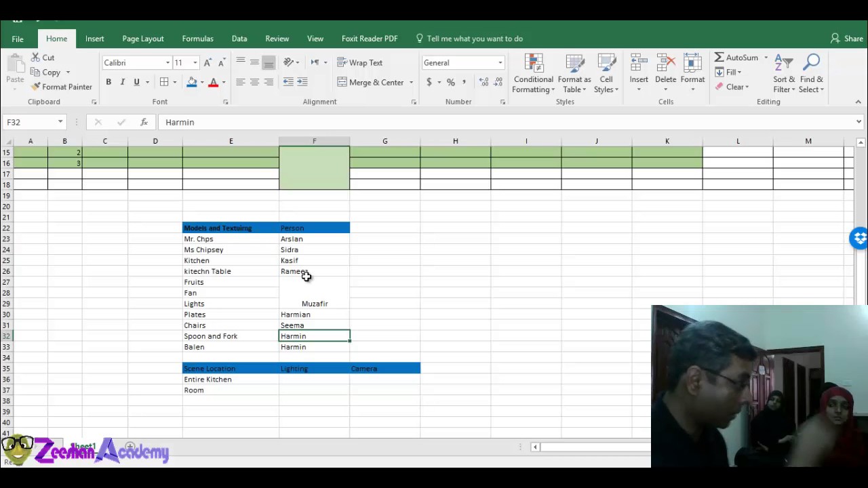Screen dimensions: 868x488
Task: Open the Calibri font name dropdown
Action: 167,62
